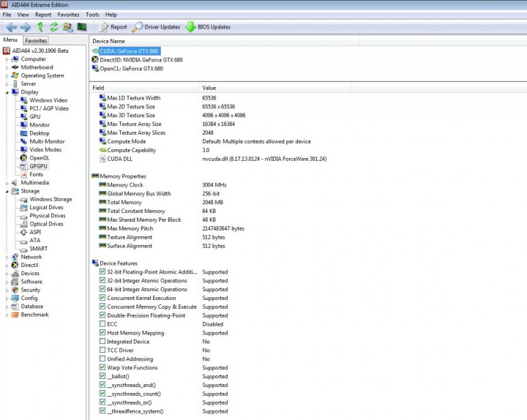
Task: Open the Favorites menu
Action: (x=68, y=15)
